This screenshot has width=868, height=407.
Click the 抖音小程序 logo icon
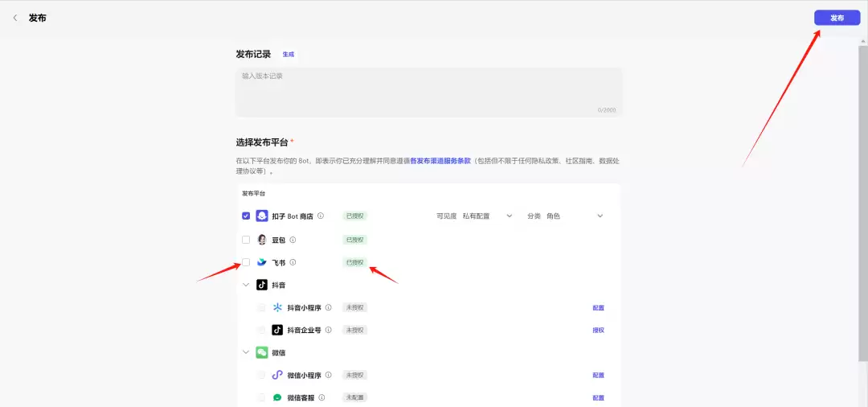(277, 307)
